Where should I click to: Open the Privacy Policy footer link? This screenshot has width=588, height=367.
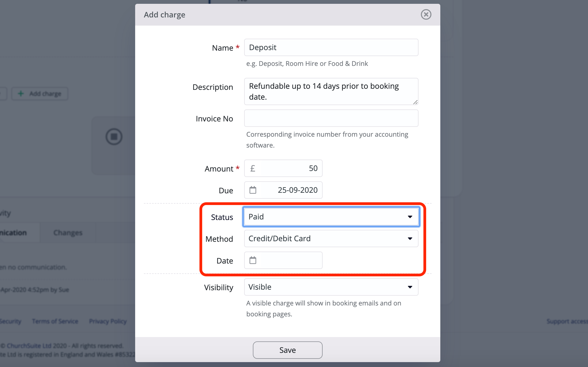[x=108, y=321]
